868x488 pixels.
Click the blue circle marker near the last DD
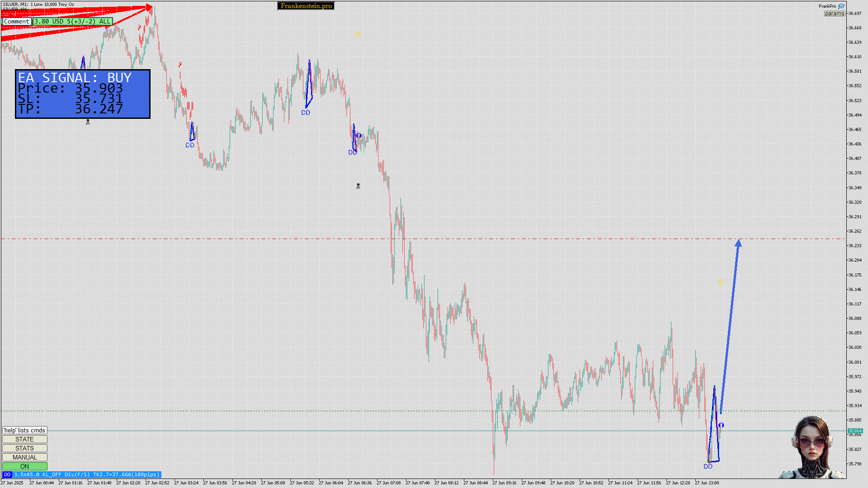(722, 425)
